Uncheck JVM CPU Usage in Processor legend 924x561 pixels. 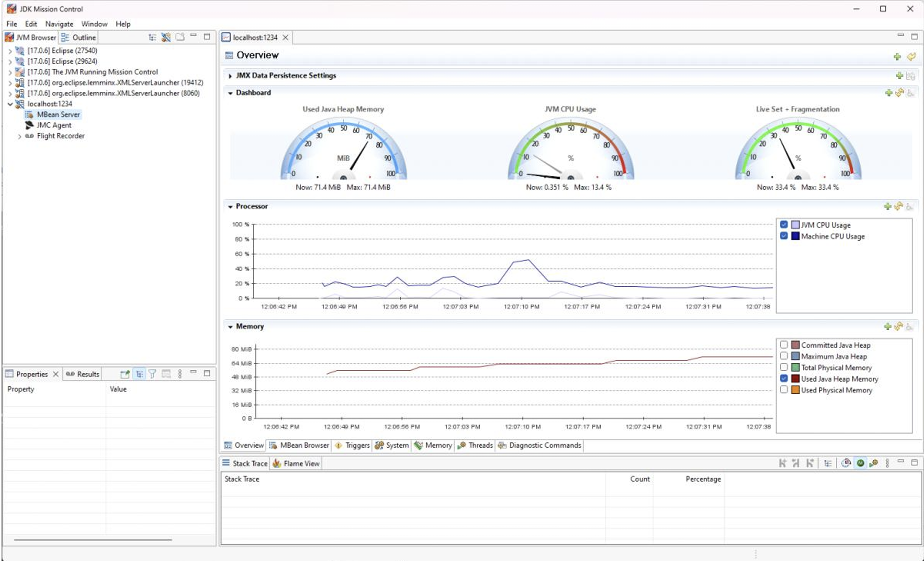click(x=784, y=225)
